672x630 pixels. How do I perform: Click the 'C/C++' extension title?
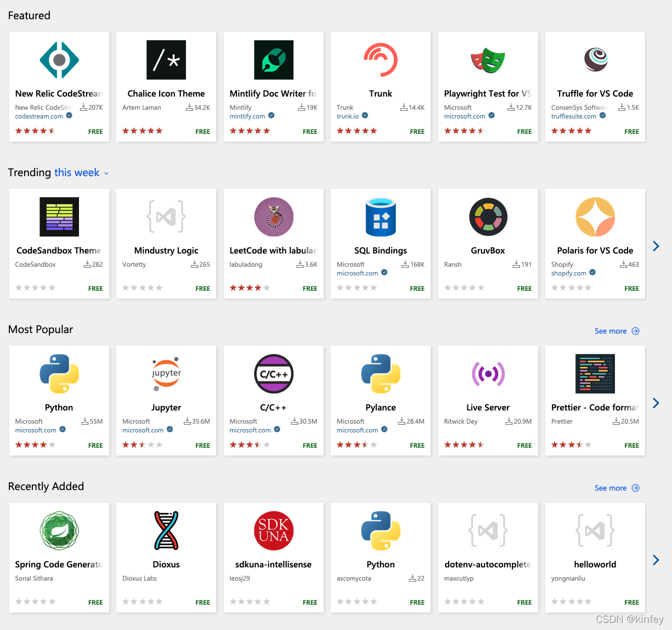click(274, 407)
